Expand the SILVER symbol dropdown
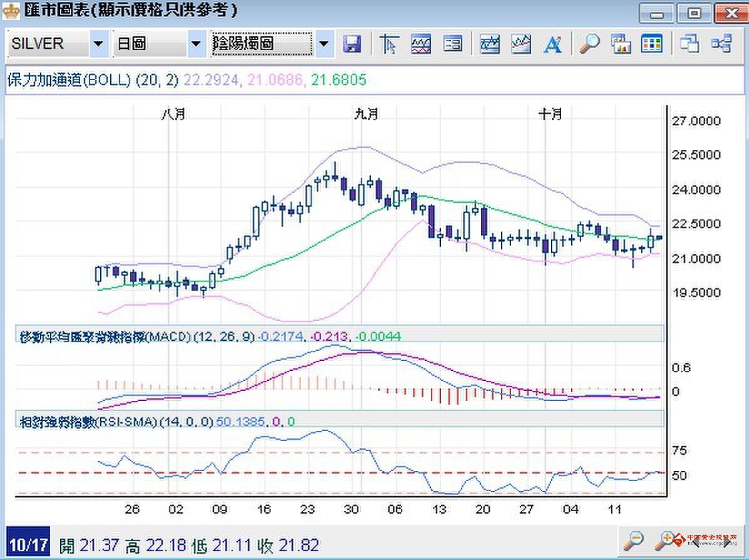Image resolution: width=749 pixels, height=560 pixels. (98, 44)
